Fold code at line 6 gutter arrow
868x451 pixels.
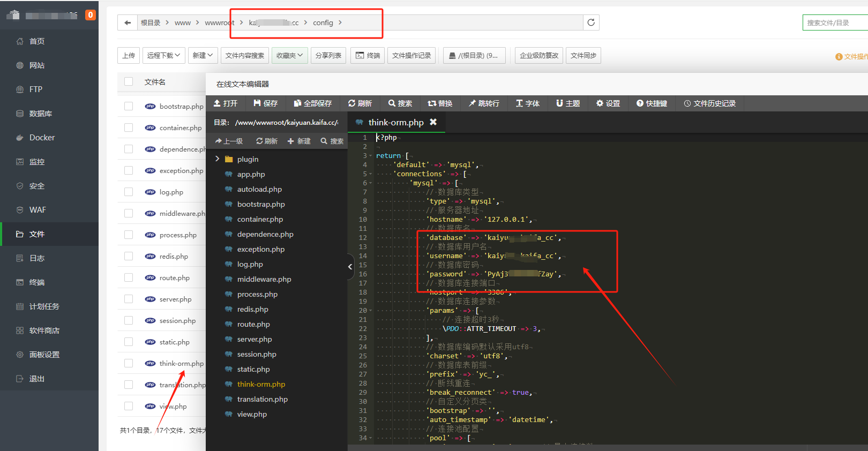pyautogui.click(x=370, y=183)
